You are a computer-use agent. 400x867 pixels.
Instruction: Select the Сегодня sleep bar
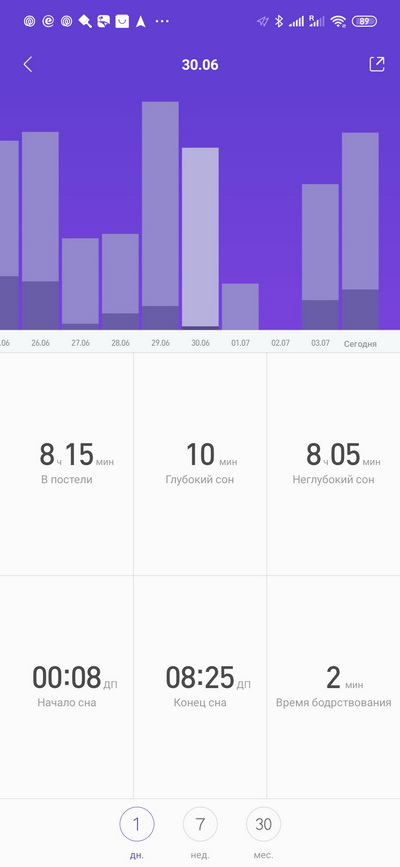360,231
